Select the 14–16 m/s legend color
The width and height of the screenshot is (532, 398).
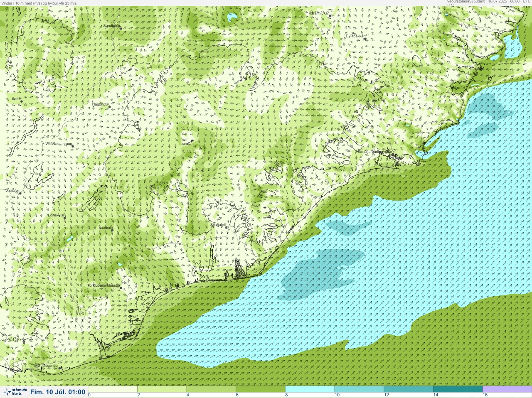tap(458, 389)
